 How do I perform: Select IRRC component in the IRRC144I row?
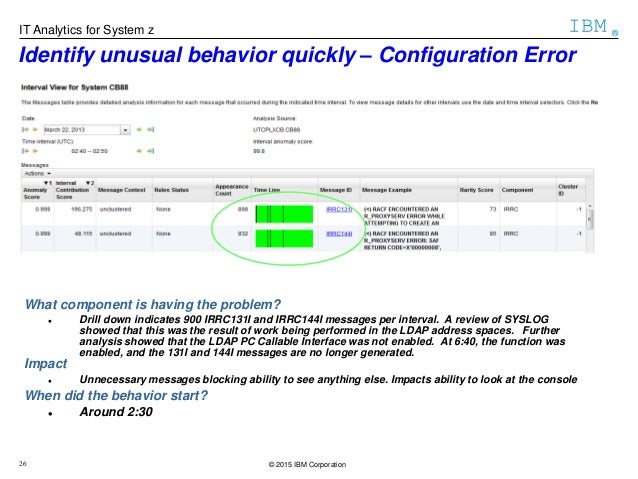click(x=511, y=234)
